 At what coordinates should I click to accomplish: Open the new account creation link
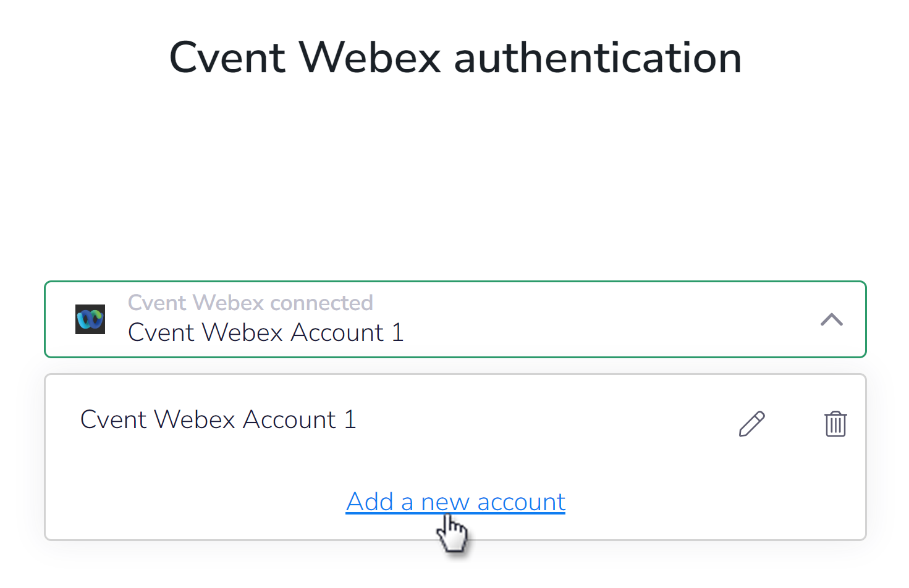[455, 502]
